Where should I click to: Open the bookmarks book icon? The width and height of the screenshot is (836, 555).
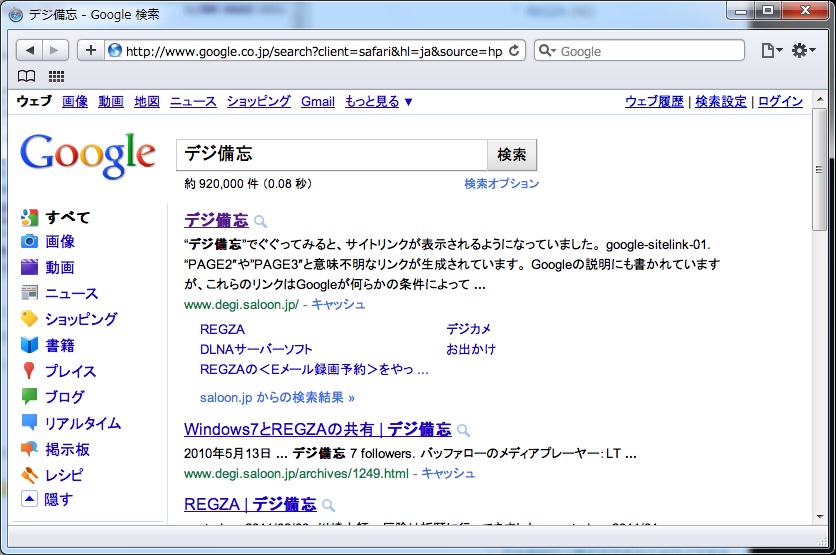pos(27,76)
